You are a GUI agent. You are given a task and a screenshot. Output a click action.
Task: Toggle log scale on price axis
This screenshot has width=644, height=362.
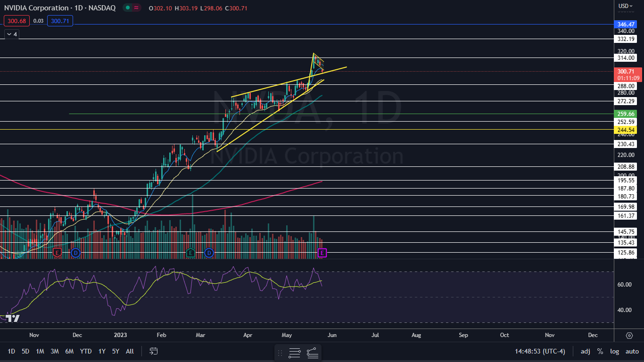(614, 351)
